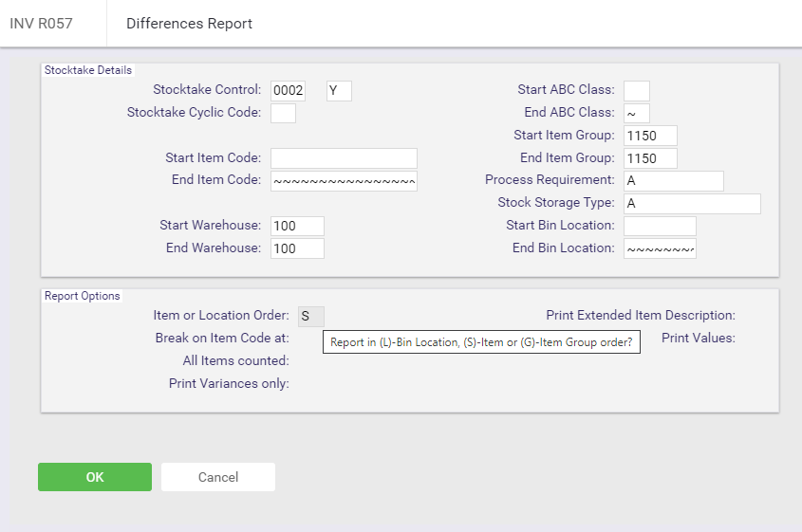The height and width of the screenshot is (532, 802).
Task: Click the End ABC Class field
Action: 637,114
